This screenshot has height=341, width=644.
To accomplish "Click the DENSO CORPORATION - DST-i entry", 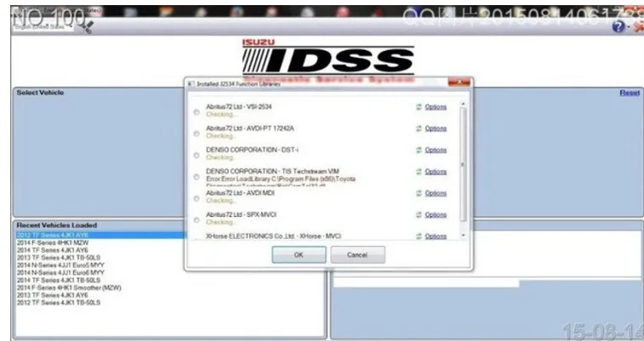I will pos(252,150).
